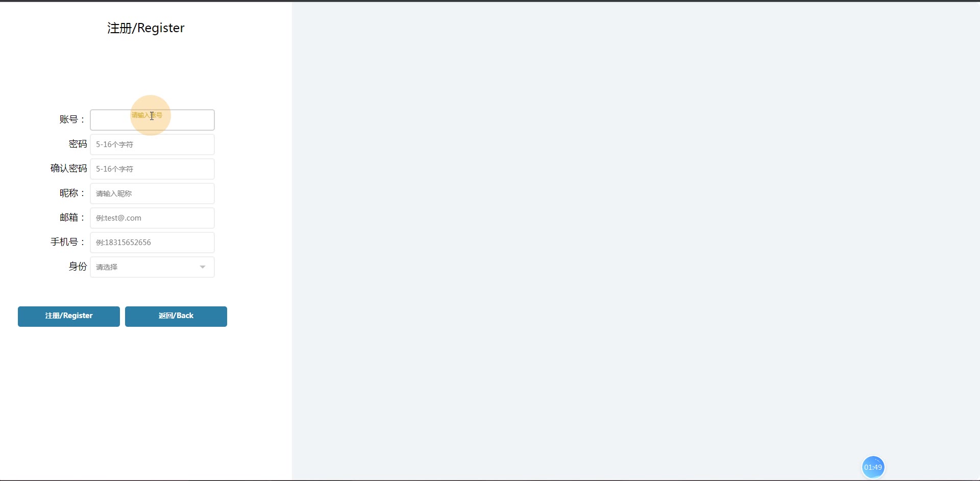Select the 确认密码 confirm password field

(x=152, y=169)
